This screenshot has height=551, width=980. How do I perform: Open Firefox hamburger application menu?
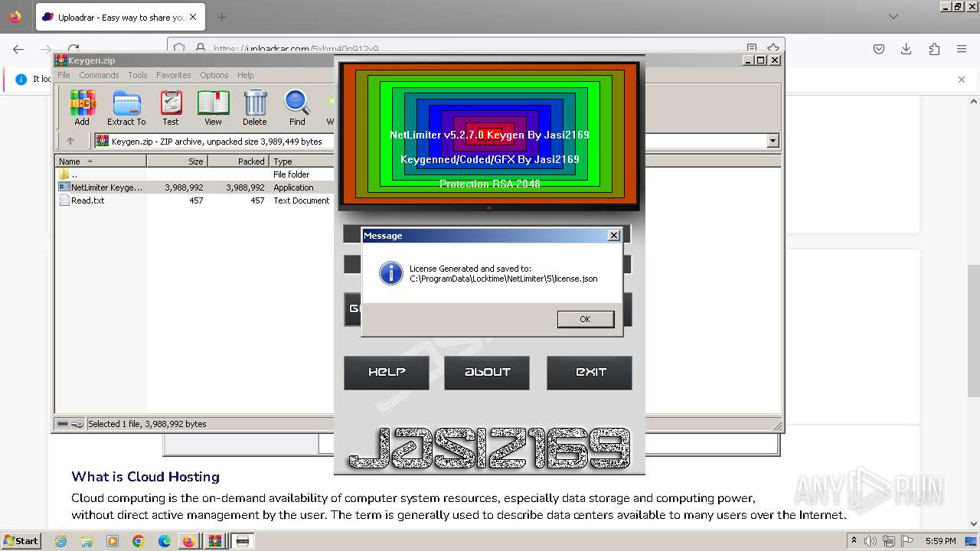962,49
